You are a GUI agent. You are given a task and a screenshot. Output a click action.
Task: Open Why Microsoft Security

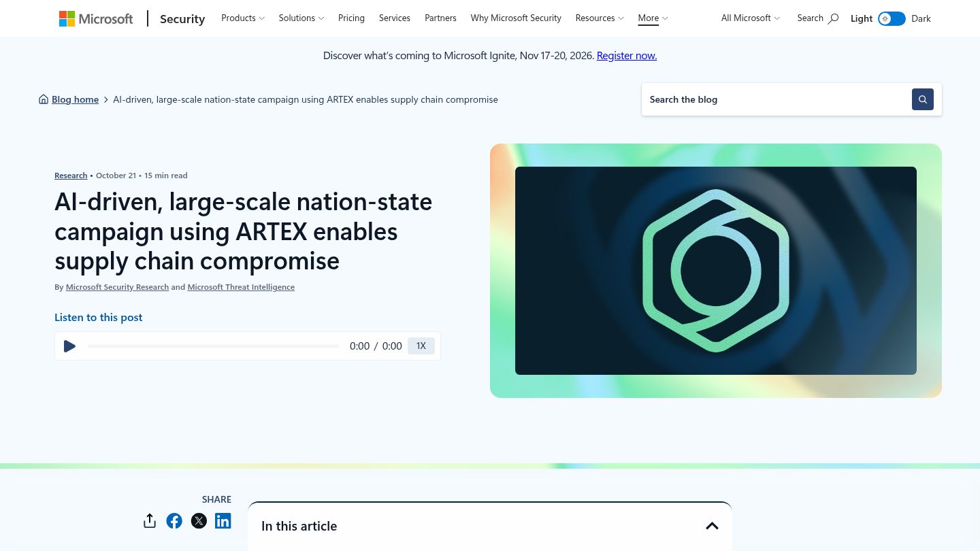click(516, 18)
